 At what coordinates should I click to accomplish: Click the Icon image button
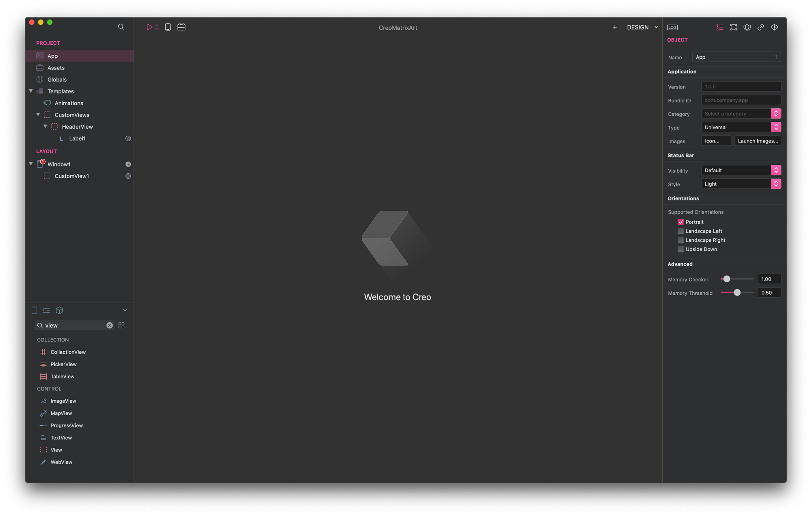click(x=713, y=141)
